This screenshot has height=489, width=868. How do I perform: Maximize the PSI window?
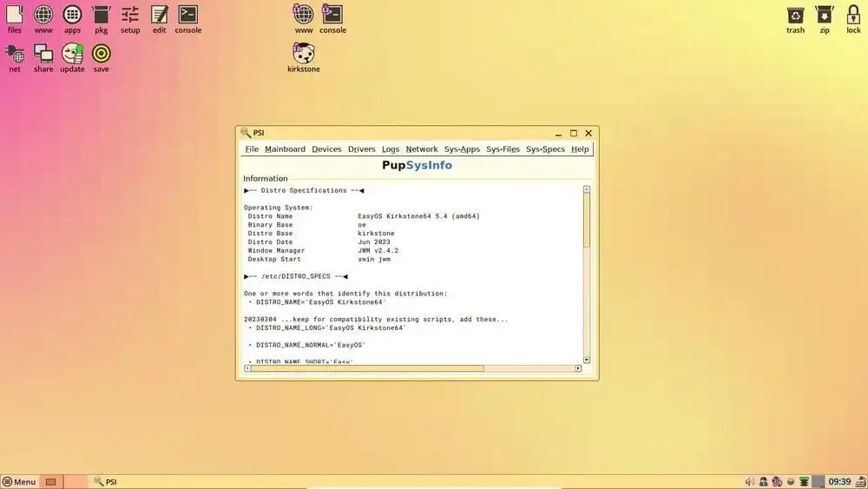[x=574, y=133]
